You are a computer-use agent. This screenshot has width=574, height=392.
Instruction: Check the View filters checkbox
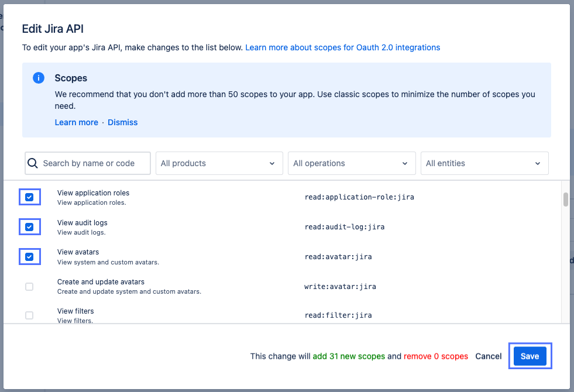29,315
